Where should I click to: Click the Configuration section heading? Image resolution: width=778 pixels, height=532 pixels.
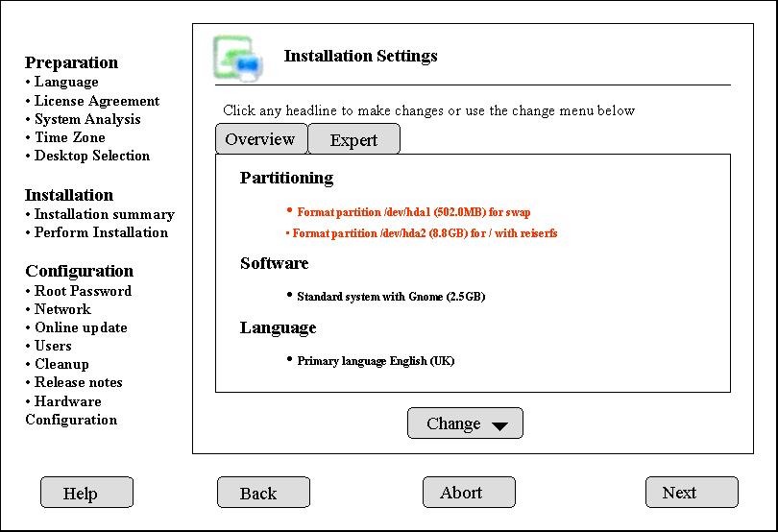(80, 271)
